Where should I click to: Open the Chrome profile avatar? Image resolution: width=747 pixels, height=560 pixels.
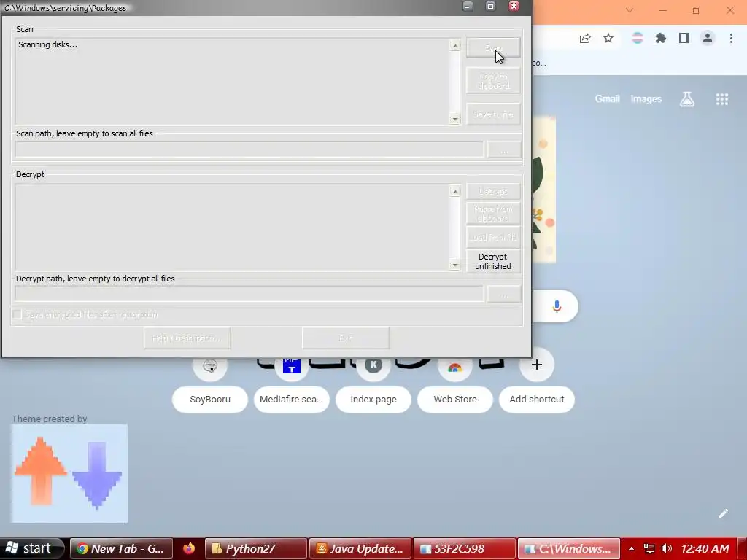(x=708, y=38)
